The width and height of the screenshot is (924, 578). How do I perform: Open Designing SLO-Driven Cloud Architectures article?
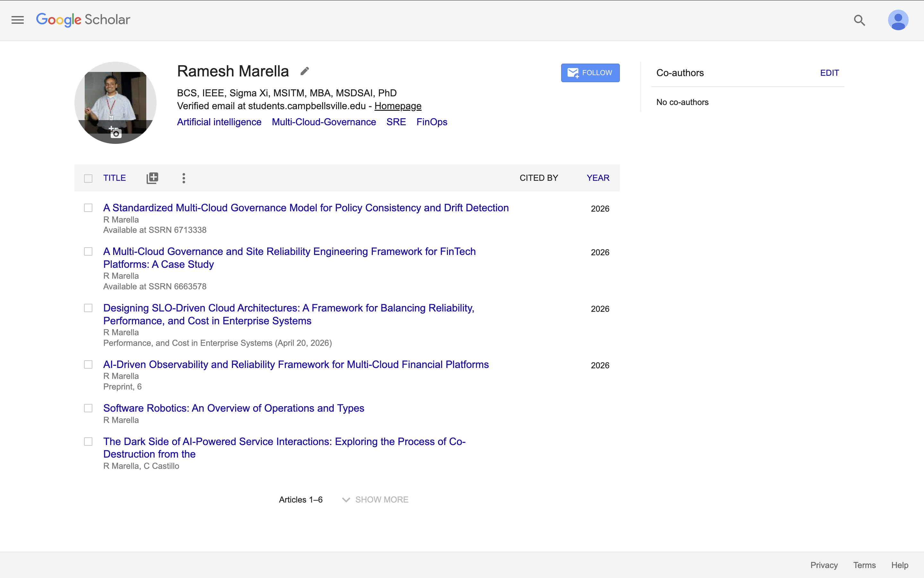[289, 314]
